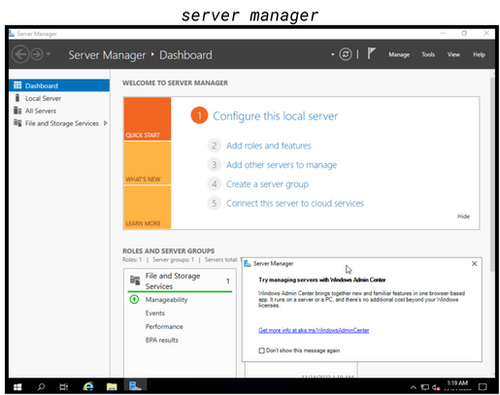The height and width of the screenshot is (395, 500).
Task: Click the Server Manager popup title icon
Action: pyautogui.click(x=247, y=264)
